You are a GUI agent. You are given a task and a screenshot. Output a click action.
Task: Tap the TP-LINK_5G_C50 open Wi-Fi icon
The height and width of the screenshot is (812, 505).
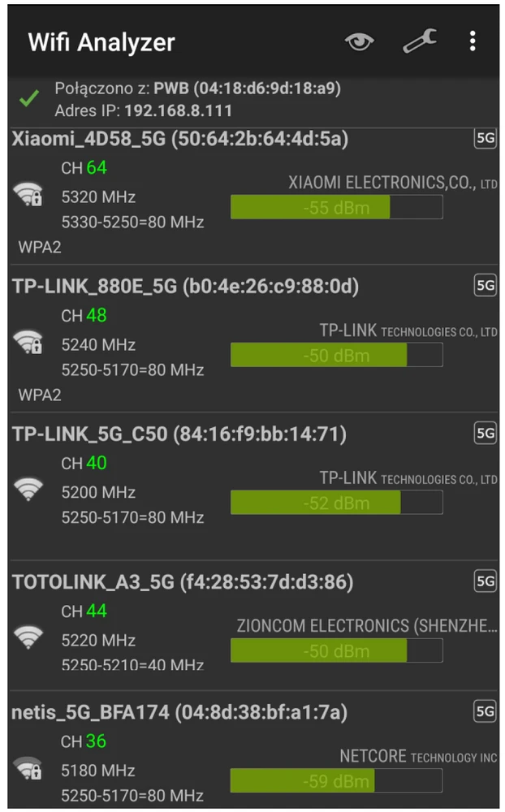click(28, 488)
